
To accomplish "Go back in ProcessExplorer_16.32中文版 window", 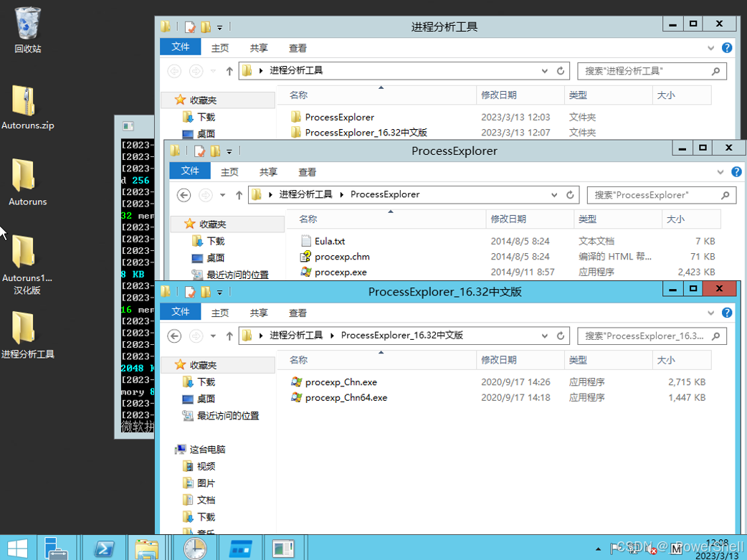I will [x=174, y=336].
